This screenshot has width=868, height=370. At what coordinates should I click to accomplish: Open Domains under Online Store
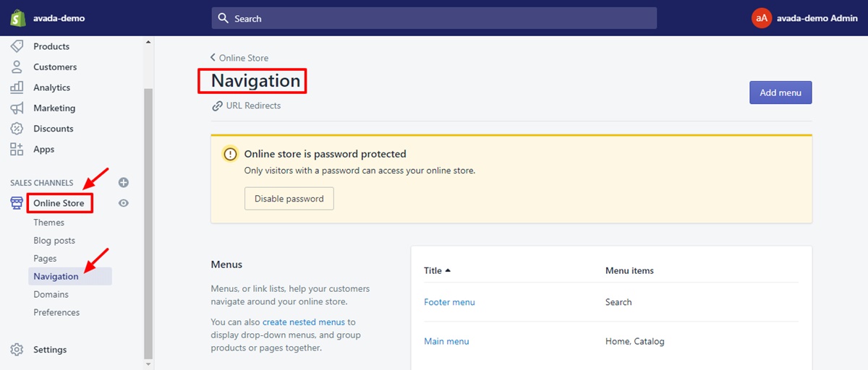[51, 295]
